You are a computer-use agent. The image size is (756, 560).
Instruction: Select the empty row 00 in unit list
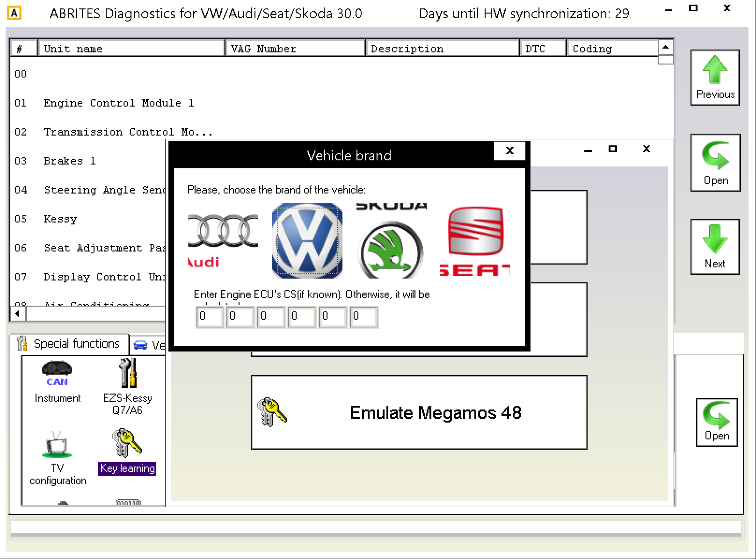pos(21,74)
